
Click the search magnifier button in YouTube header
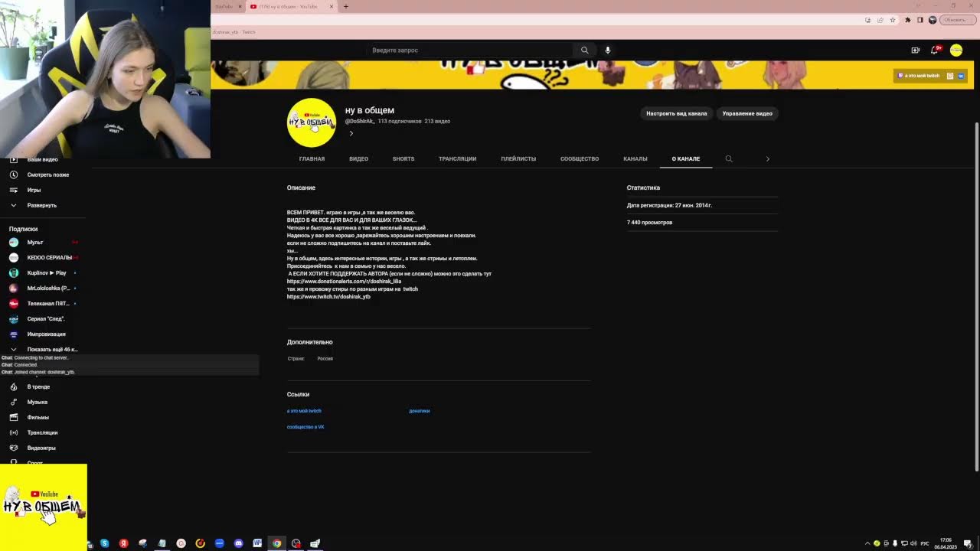click(x=584, y=50)
